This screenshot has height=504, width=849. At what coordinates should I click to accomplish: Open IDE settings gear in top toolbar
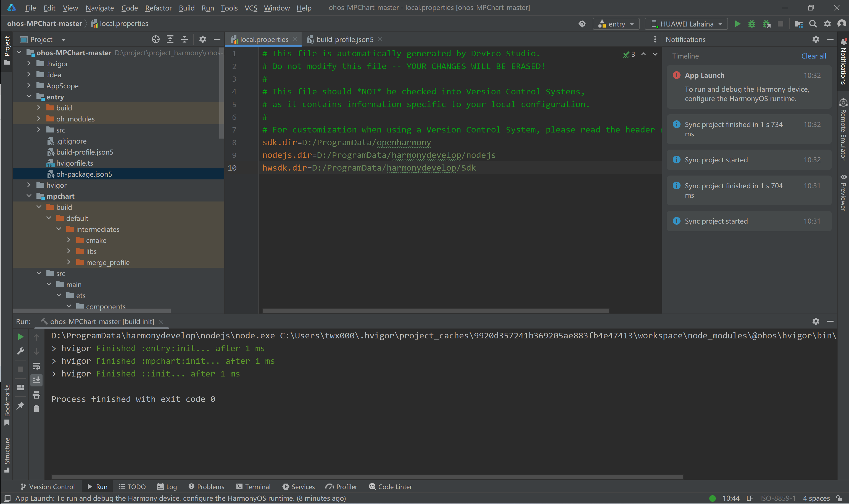[827, 24]
